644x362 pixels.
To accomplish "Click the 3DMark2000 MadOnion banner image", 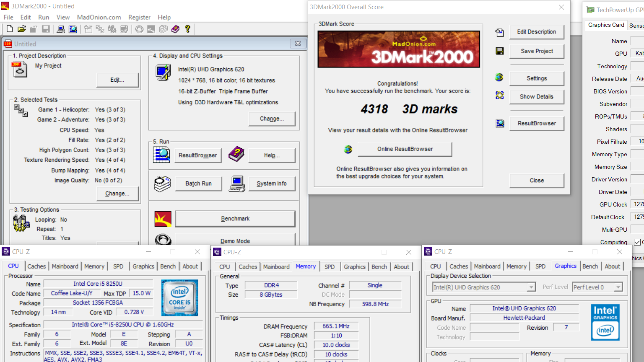I will point(399,49).
